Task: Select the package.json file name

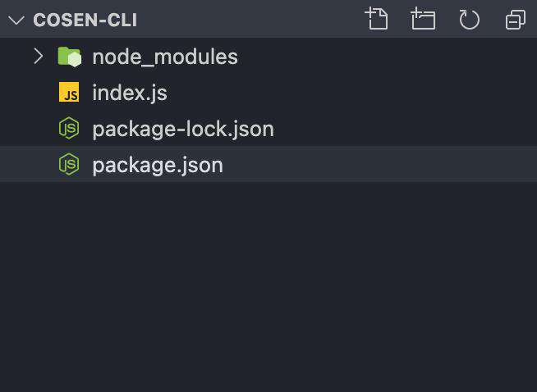Action: click(158, 166)
